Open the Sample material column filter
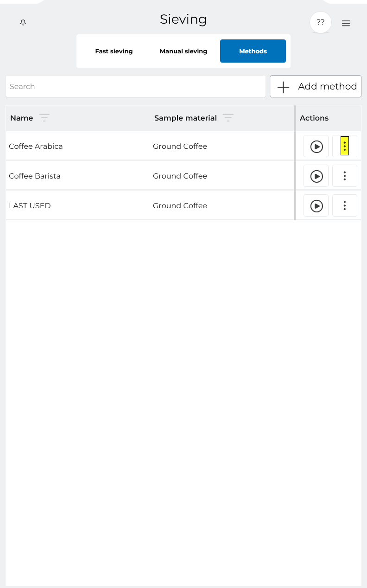Viewport: 367px width, 588px height. pyautogui.click(x=228, y=118)
